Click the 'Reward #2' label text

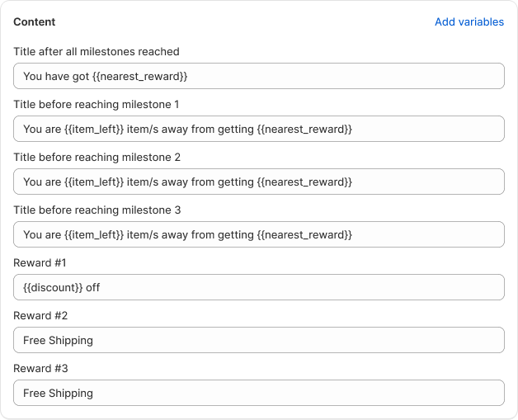[x=40, y=315]
